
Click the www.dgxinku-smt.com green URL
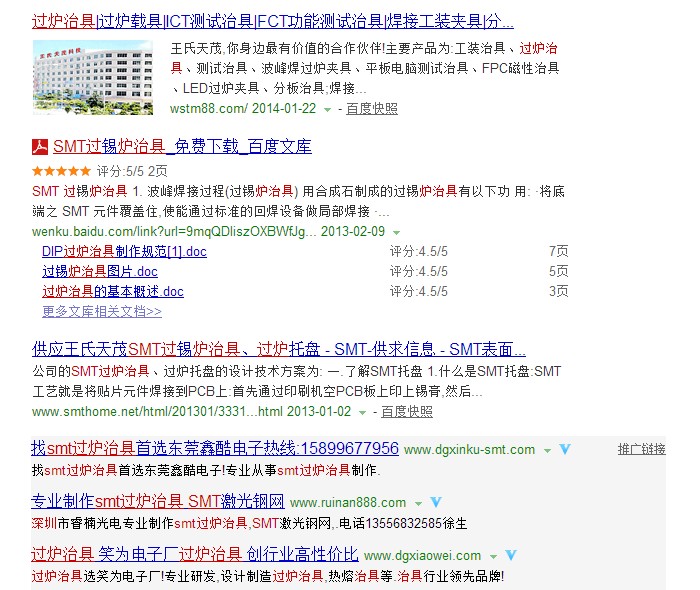pos(470,449)
